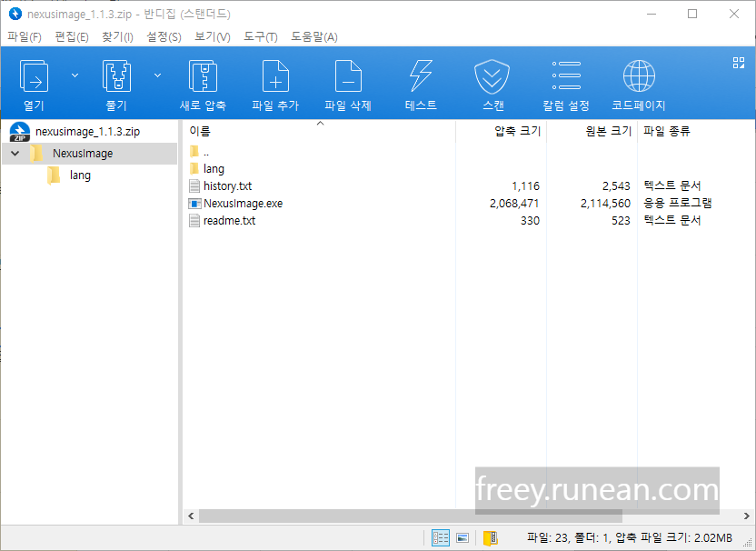This screenshot has height=551, width=756.
Task: Expand the dropdown arrow next to 풀기
Action: [x=158, y=75]
